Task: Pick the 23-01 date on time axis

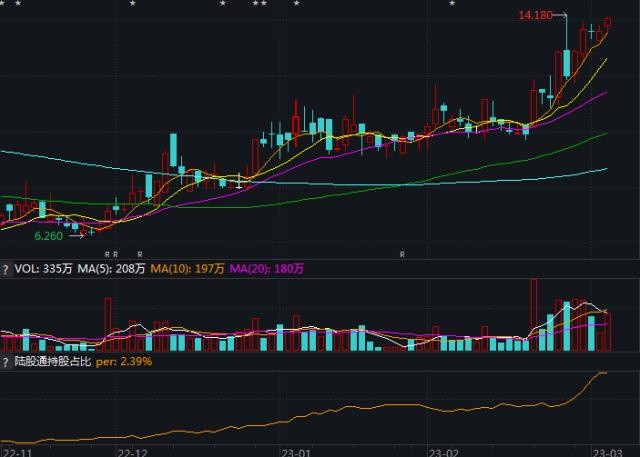Action: click(296, 453)
